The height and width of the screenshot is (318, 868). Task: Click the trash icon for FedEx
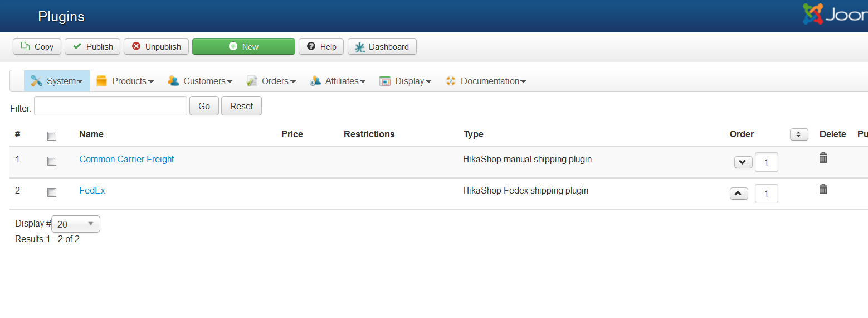(x=823, y=190)
